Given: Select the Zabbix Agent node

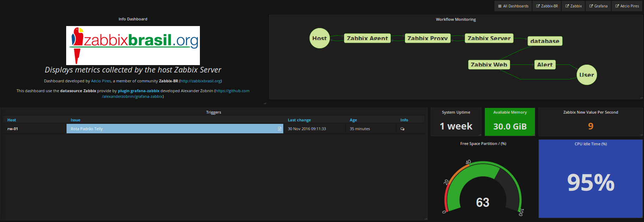Looking at the screenshot, I should [x=367, y=38].
